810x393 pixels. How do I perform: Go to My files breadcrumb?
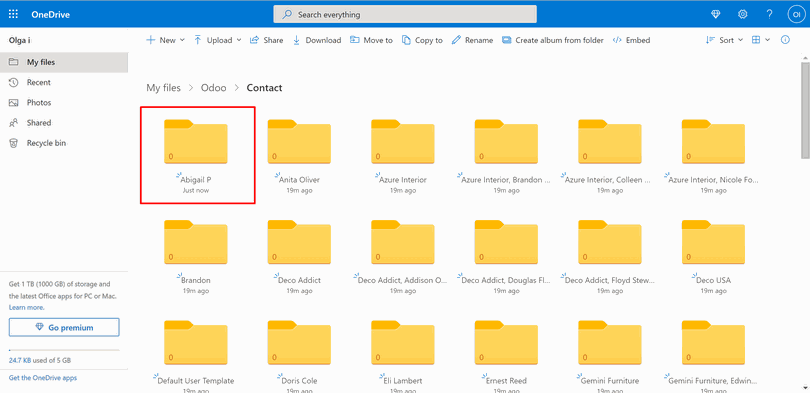(163, 88)
